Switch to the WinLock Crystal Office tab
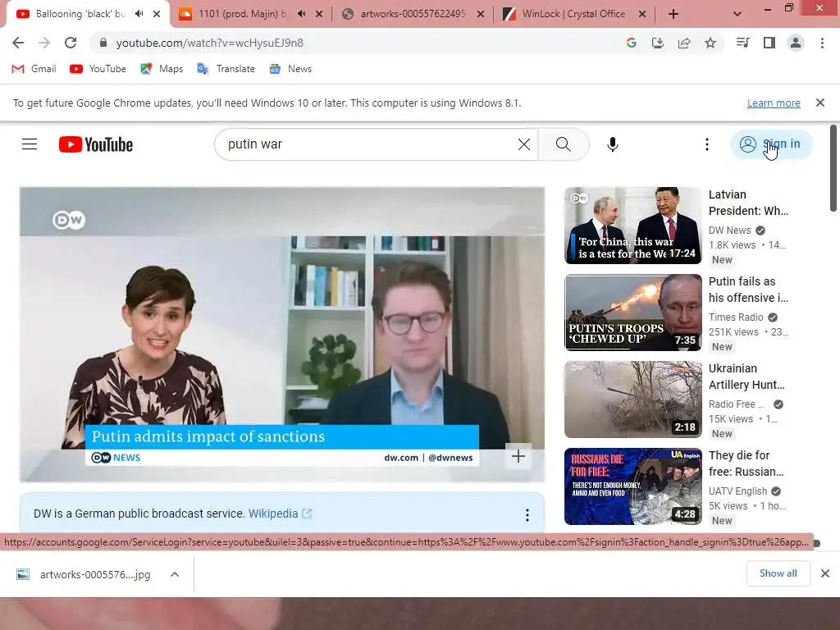This screenshot has height=630, width=840. (x=573, y=14)
